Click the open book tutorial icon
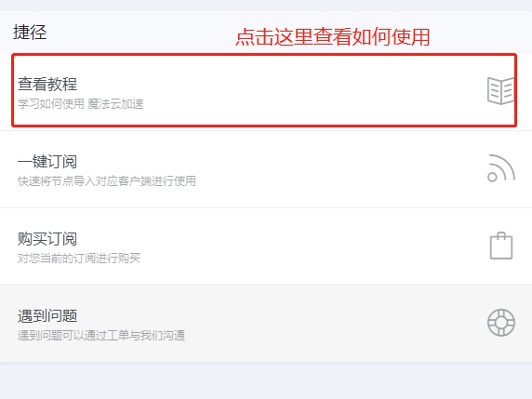The height and width of the screenshot is (399, 532). pyautogui.click(x=500, y=90)
